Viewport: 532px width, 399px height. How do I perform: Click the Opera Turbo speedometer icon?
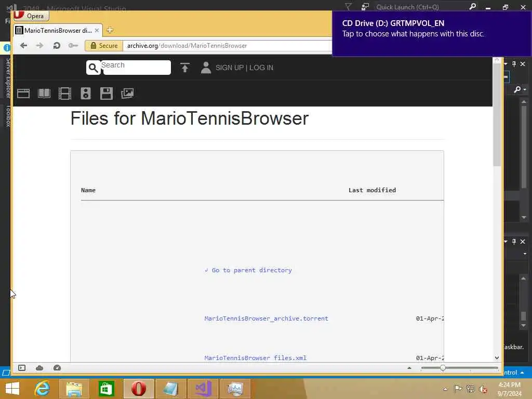point(57,368)
